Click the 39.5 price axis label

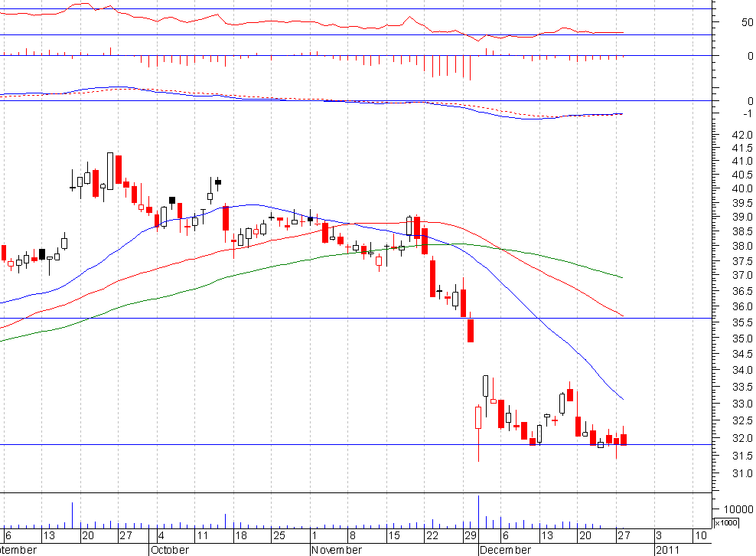(742, 203)
